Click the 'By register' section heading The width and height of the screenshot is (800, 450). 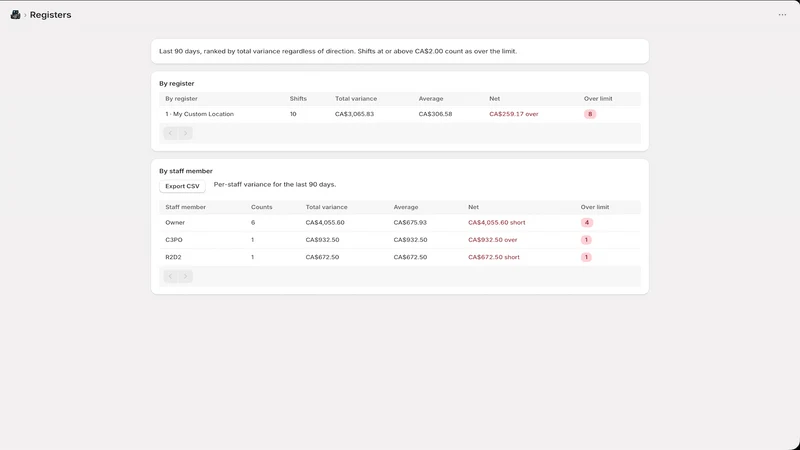point(177,84)
